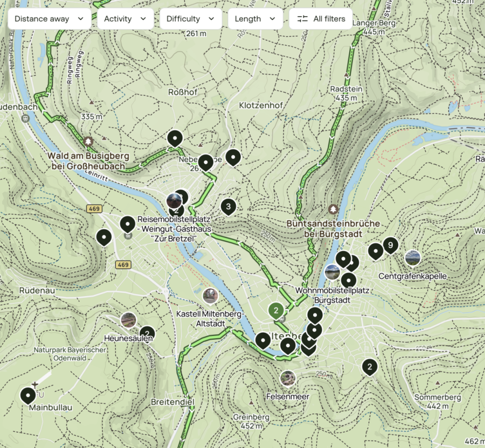Select the trail pin south of Klotzenhof
485x448 pixels.
pyautogui.click(x=233, y=157)
